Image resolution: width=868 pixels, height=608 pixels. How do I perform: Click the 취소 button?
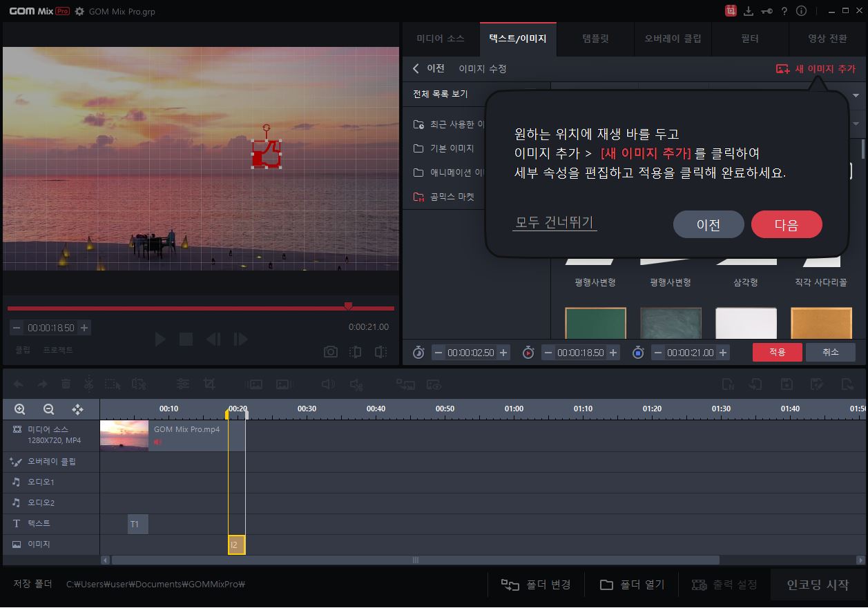coord(831,352)
